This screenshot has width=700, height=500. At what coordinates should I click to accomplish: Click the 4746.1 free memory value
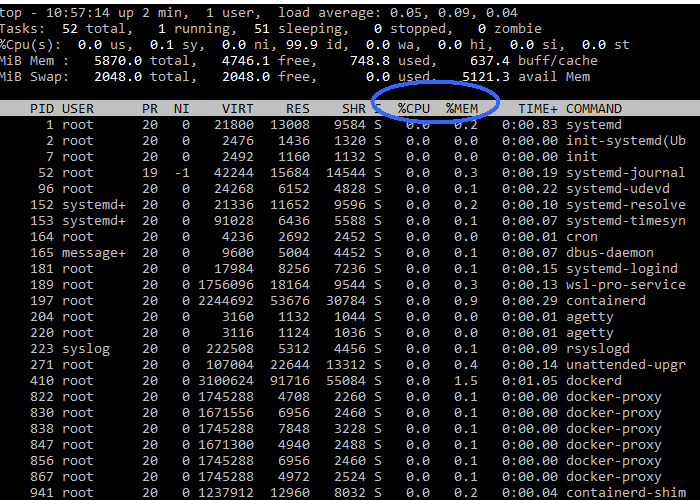point(246,61)
